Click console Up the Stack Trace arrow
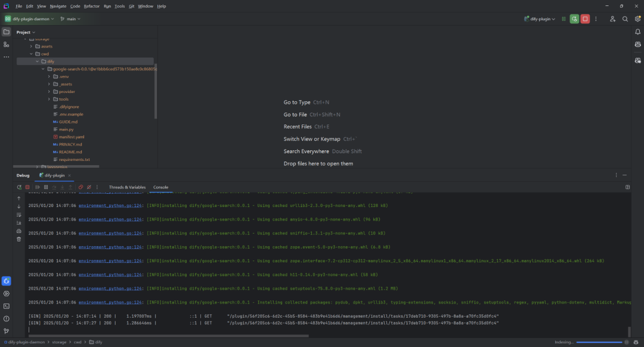The height and width of the screenshot is (347, 644). point(19,199)
